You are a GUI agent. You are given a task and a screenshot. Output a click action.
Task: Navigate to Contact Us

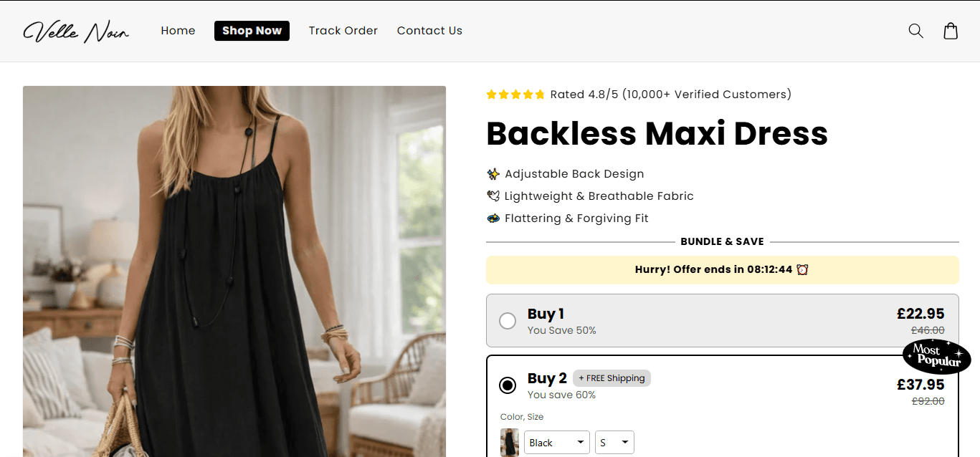coord(429,31)
